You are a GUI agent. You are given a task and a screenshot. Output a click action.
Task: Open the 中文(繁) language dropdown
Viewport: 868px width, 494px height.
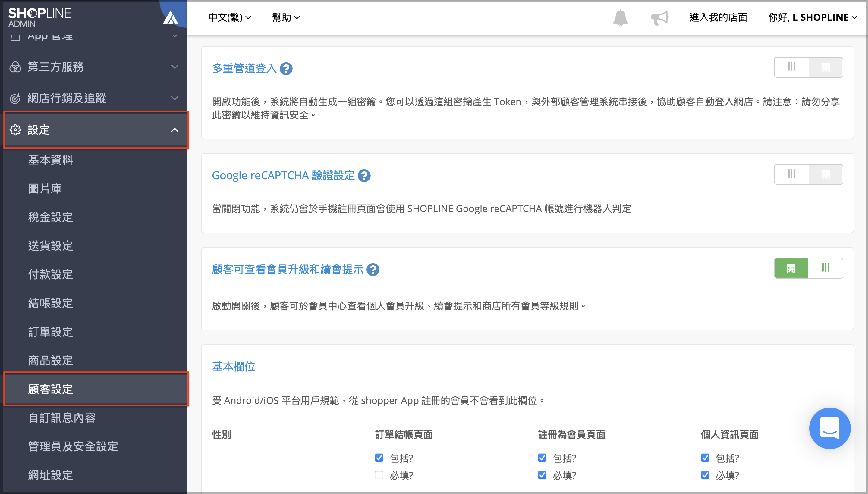(229, 17)
